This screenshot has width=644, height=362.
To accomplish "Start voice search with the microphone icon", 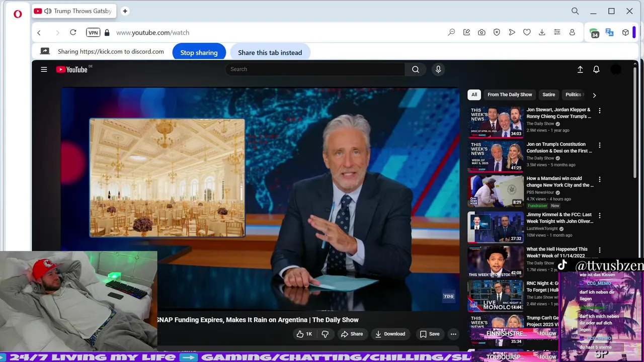I will (x=438, y=69).
